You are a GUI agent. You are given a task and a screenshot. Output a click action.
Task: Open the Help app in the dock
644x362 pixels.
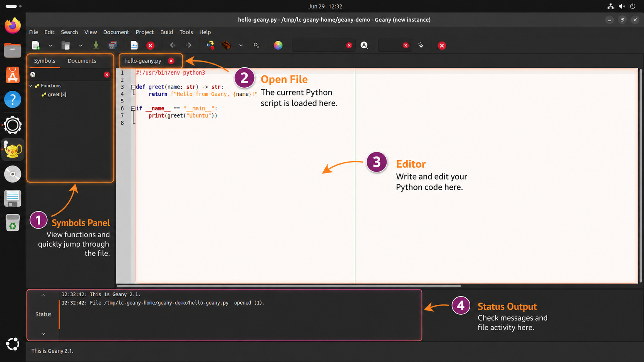click(x=13, y=100)
